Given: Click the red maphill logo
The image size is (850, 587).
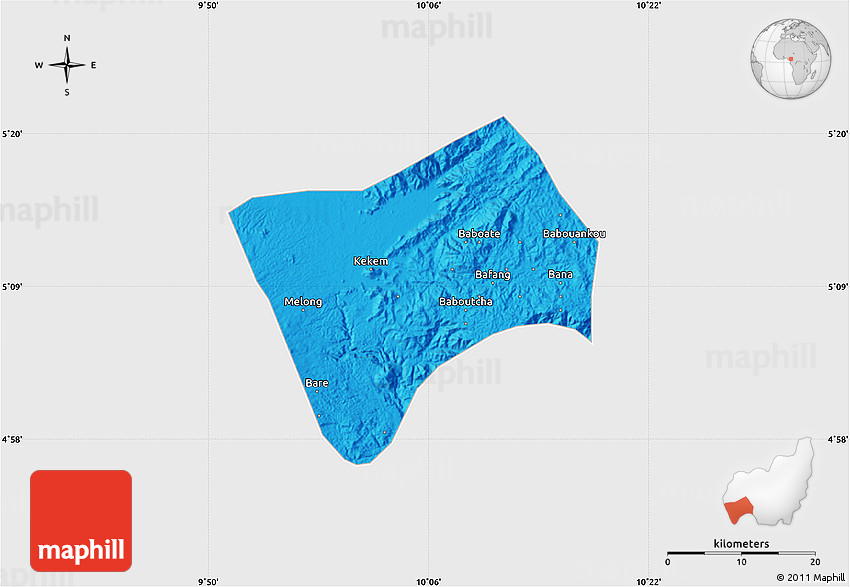Looking at the screenshot, I should [81, 520].
